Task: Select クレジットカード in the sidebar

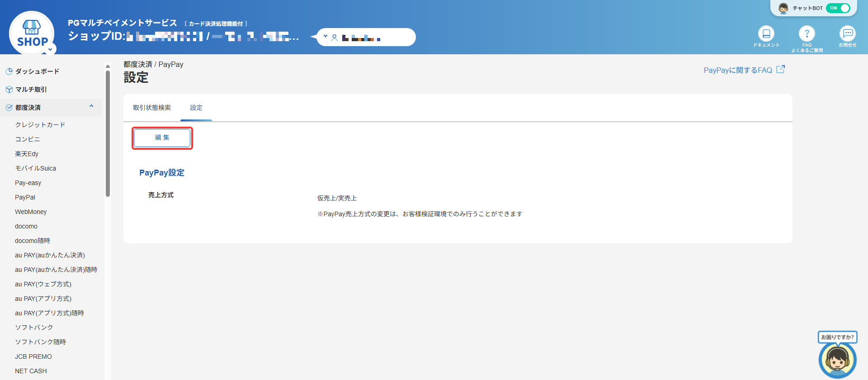Action: click(40, 125)
